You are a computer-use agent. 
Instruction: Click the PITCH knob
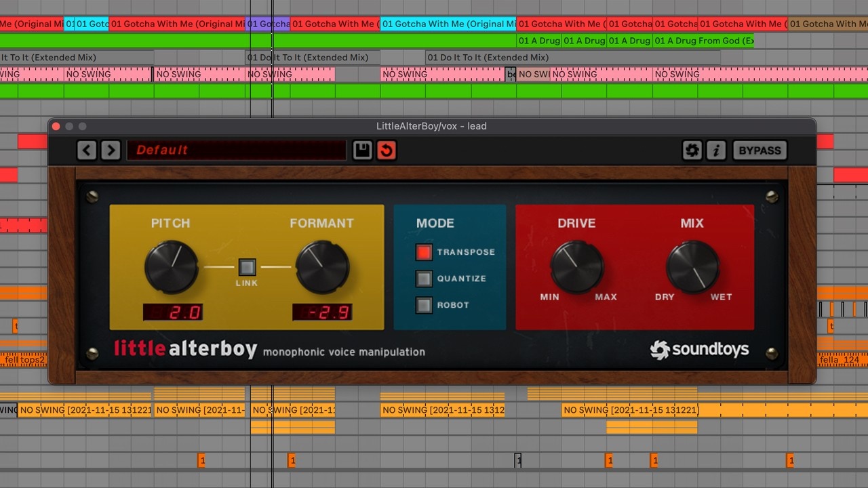171,266
